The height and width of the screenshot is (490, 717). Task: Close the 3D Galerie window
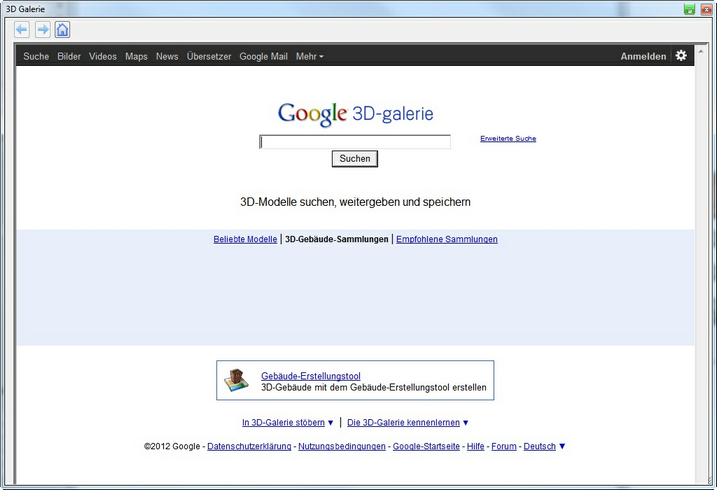coord(706,9)
